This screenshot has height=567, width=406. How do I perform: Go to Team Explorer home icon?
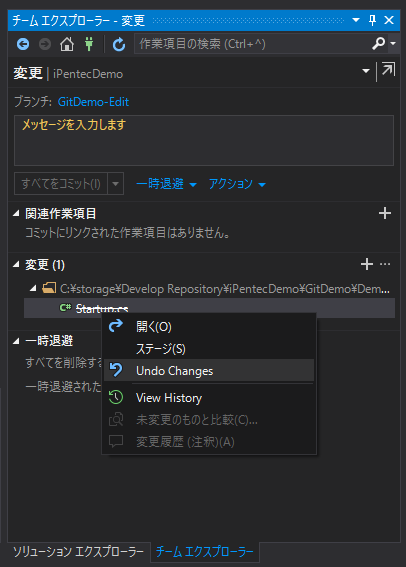pyautogui.click(x=67, y=44)
